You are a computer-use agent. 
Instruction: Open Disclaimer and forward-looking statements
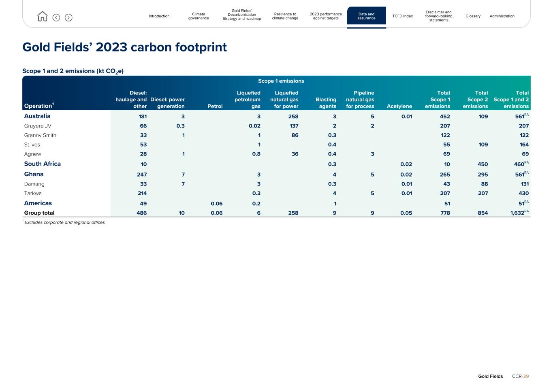pos(439,16)
